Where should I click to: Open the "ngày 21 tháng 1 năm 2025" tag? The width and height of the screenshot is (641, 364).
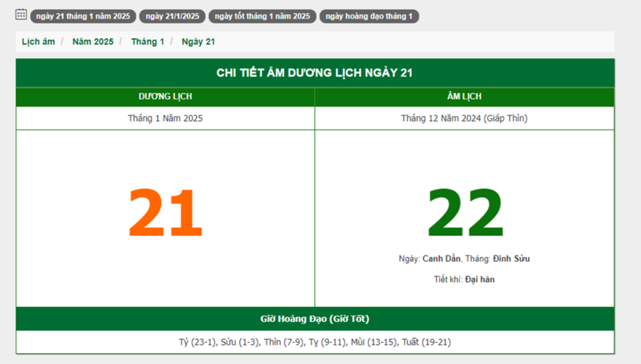click(83, 16)
